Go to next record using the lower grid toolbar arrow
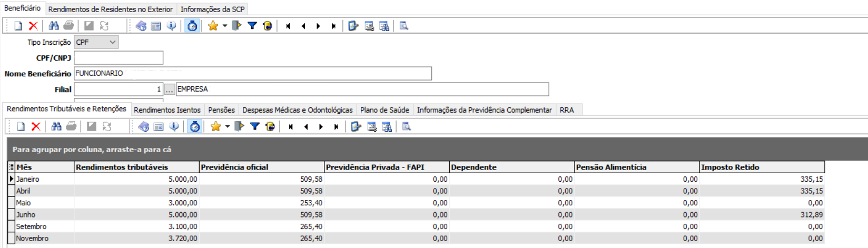 click(x=321, y=127)
